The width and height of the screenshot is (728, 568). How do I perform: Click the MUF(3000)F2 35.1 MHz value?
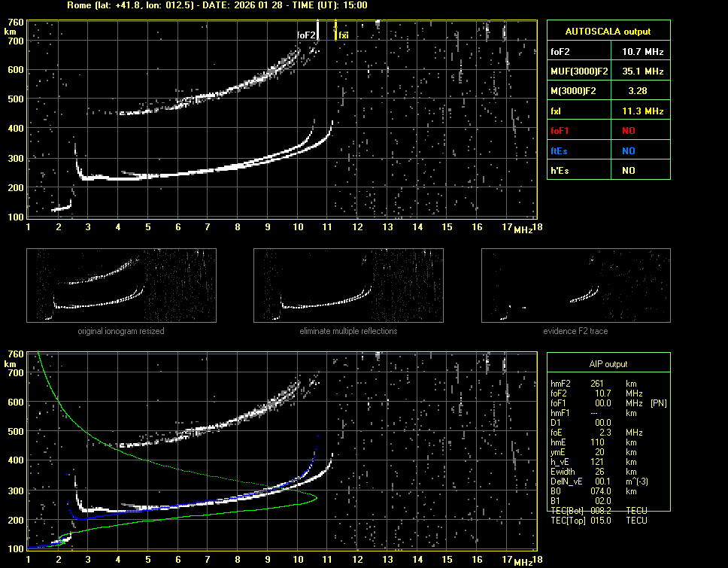pyautogui.click(x=642, y=71)
